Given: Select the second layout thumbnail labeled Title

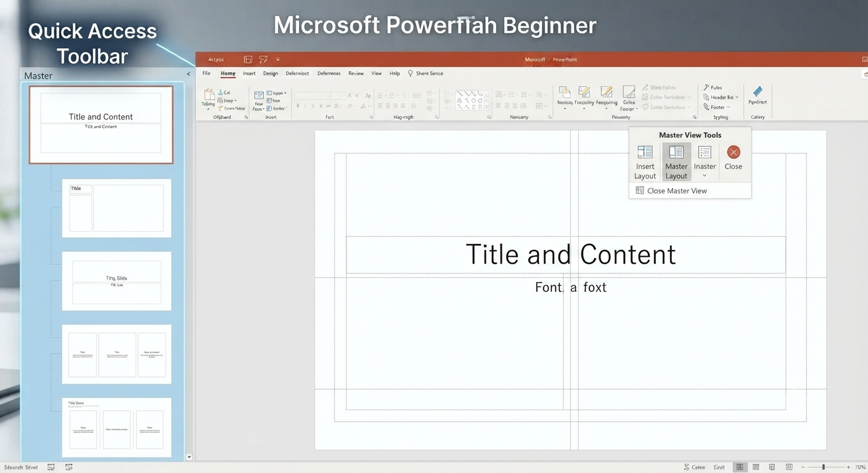Looking at the screenshot, I should 117,208.
